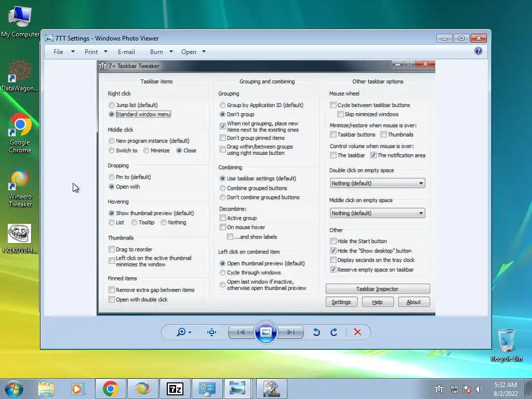This screenshot has height=399, width=532.
Task: Select the Google Chrome desktop shortcut
Action: tap(20, 134)
